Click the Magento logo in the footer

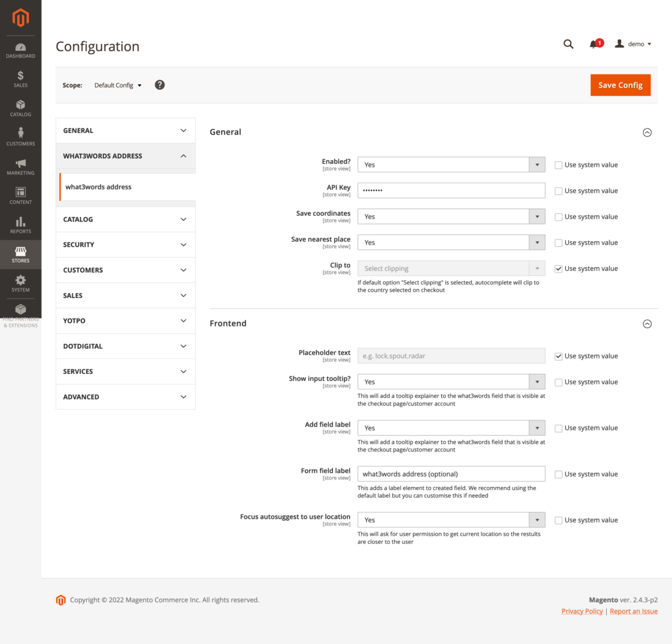61,600
